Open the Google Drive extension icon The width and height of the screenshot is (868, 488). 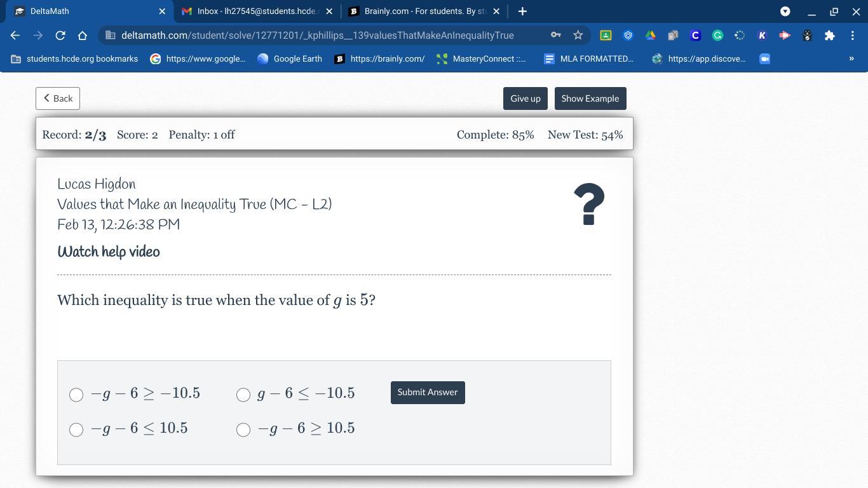pyautogui.click(x=650, y=36)
